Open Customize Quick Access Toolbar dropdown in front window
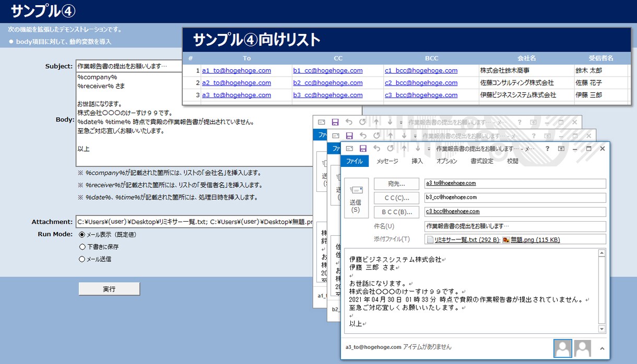Screen dimensions: 637x364 pyautogui.click(x=428, y=149)
